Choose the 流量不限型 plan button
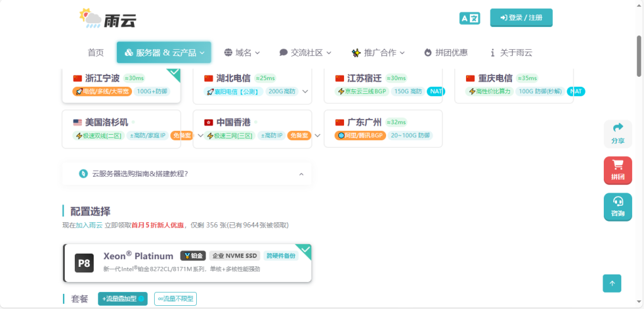This screenshot has width=644, height=309. [175, 299]
